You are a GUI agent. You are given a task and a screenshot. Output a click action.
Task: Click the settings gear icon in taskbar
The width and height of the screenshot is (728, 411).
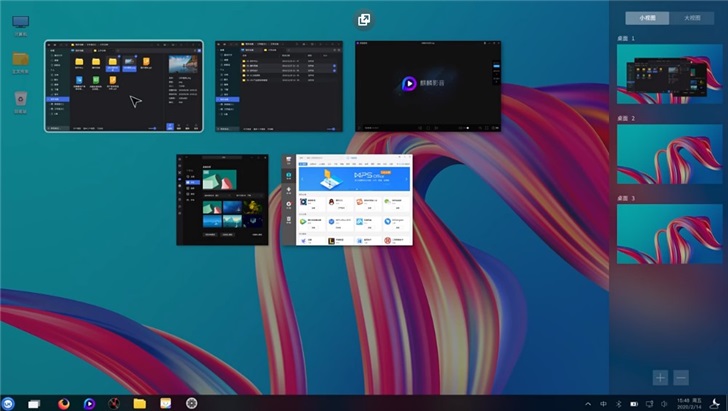pos(192,403)
